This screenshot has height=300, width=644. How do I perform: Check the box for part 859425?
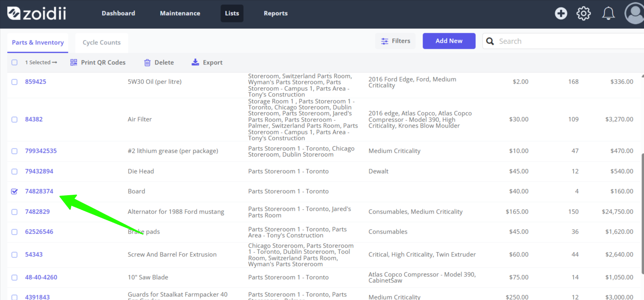pos(14,82)
